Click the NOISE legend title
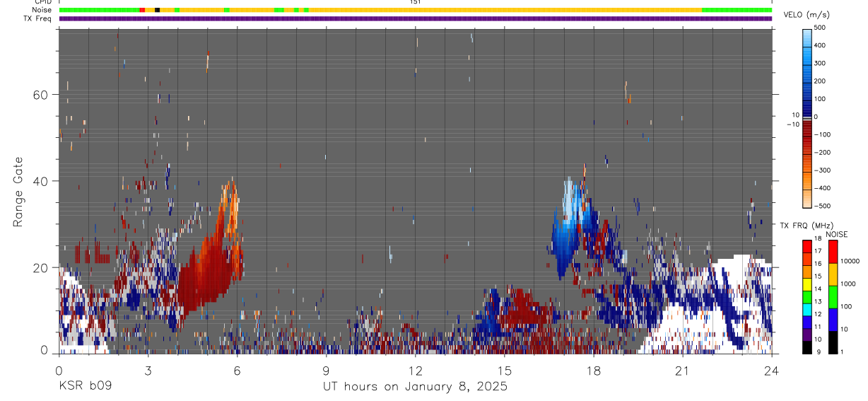 (837, 234)
